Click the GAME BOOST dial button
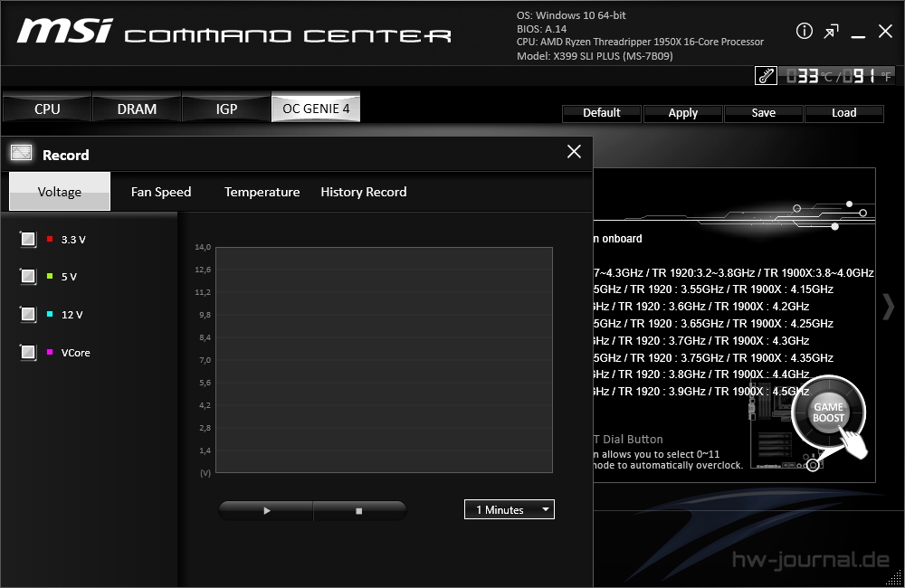This screenshot has height=588, width=905. point(828,413)
